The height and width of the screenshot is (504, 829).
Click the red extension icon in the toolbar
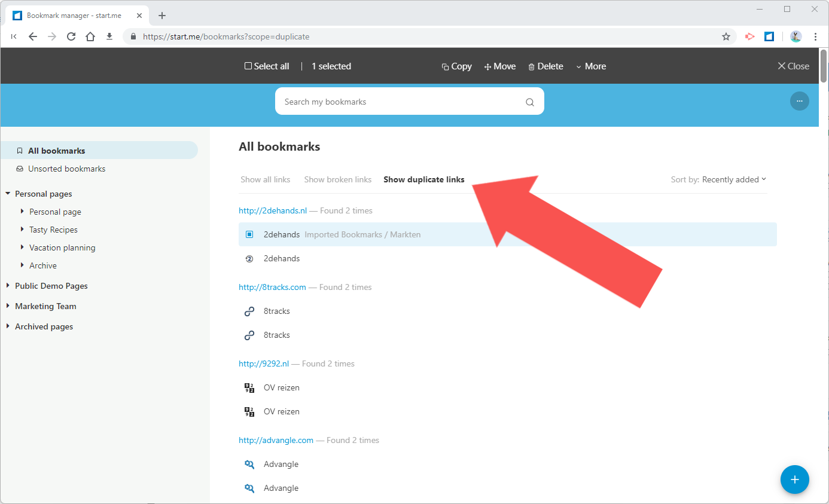(749, 36)
